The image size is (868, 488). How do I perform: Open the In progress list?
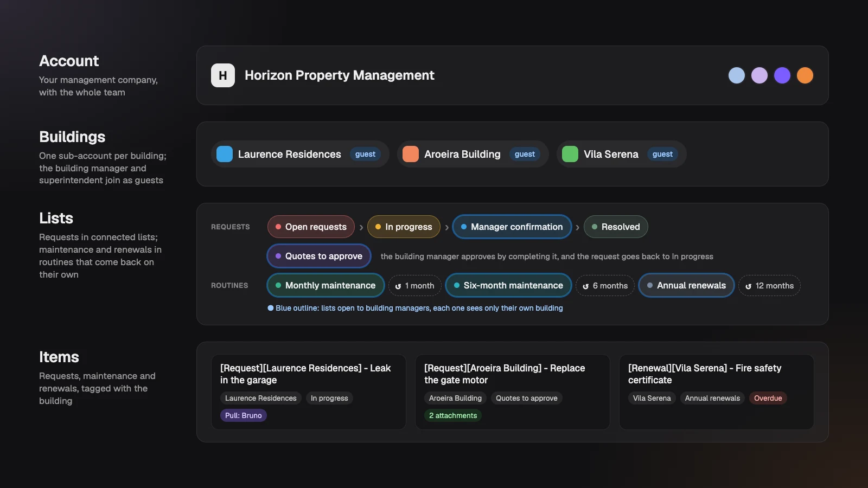[x=404, y=227]
